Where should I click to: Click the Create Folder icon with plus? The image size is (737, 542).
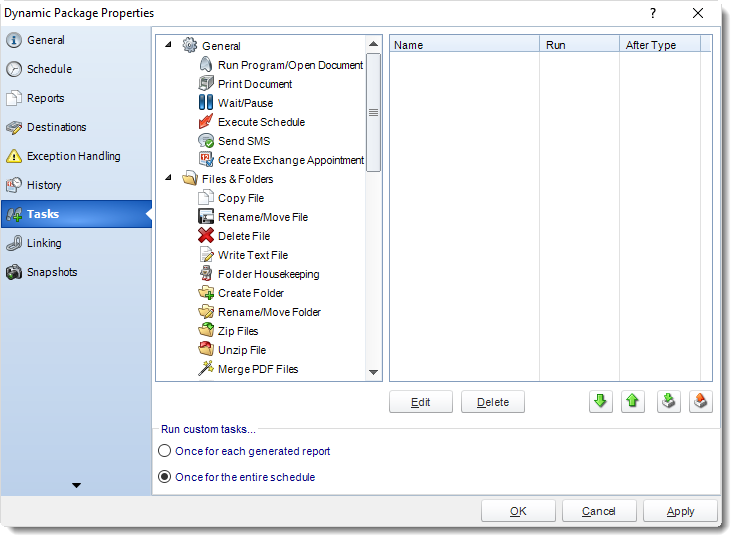206,293
